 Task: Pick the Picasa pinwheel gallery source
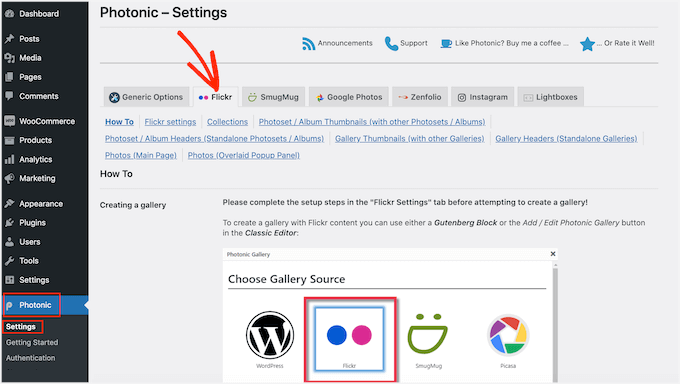508,335
